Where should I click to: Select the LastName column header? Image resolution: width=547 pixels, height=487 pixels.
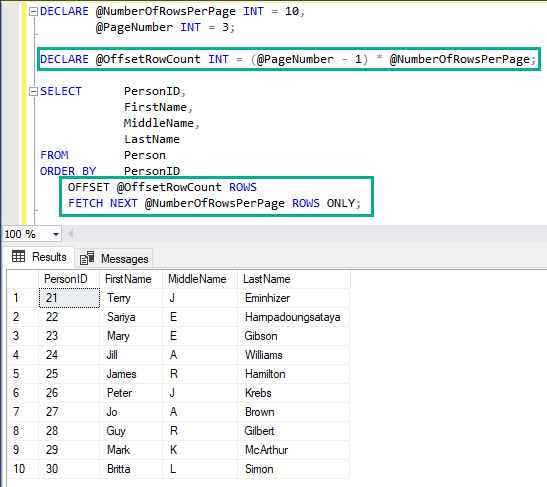pos(294,279)
